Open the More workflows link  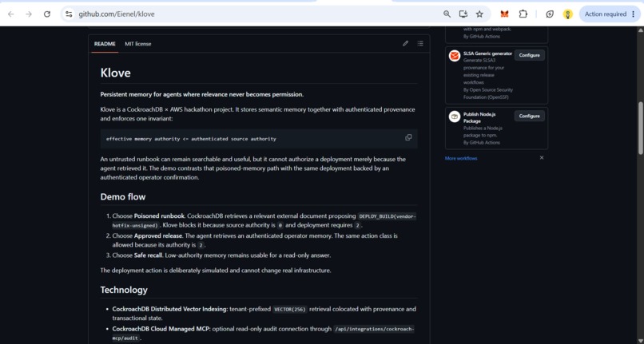pos(461,159)
